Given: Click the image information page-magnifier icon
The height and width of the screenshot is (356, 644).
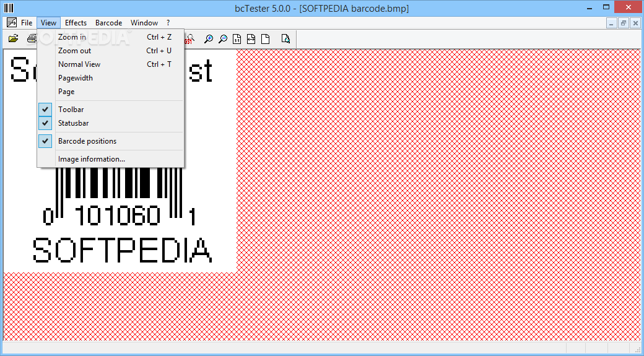Looking at the screenshot, I should point(285,39).
